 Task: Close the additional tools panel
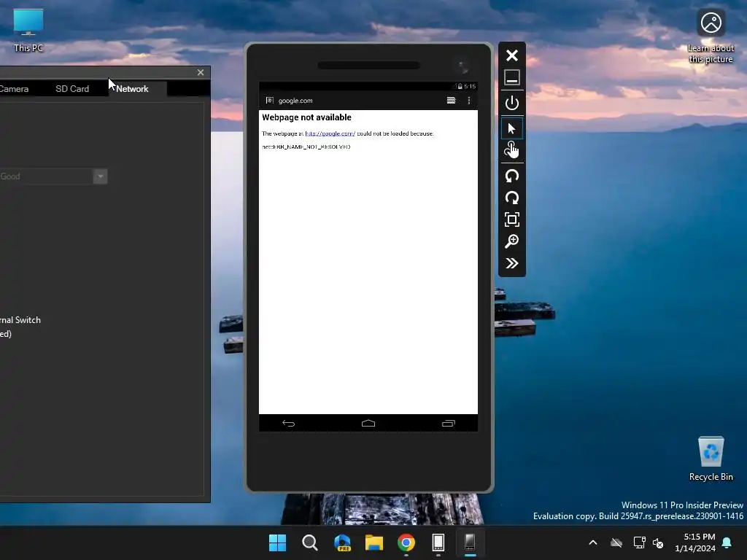point(201,72)
